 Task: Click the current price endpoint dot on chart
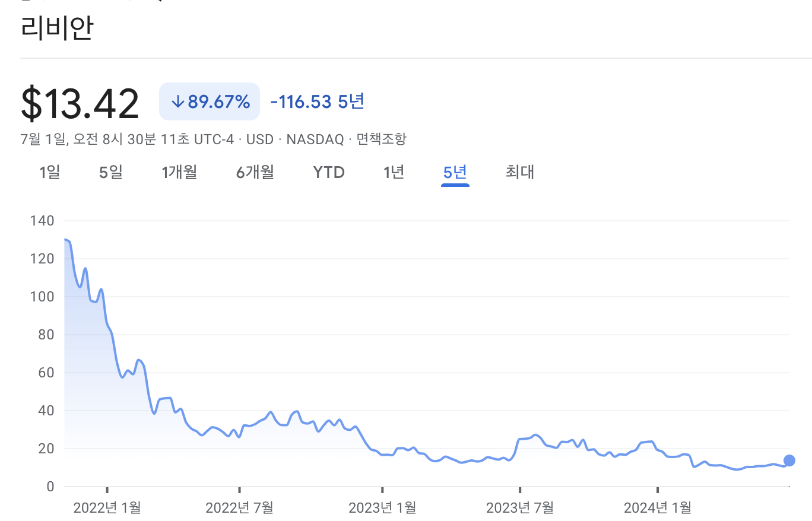pos(789,460)
